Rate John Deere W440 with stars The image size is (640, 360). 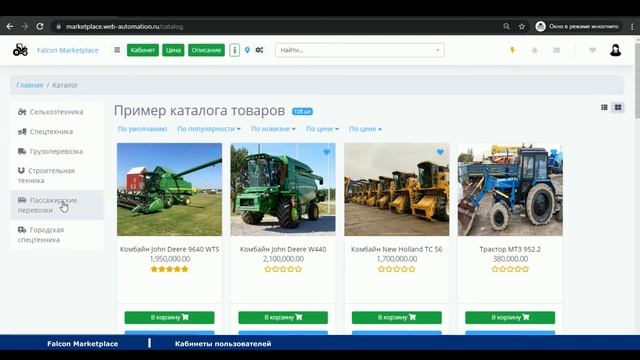pos(283,269)
